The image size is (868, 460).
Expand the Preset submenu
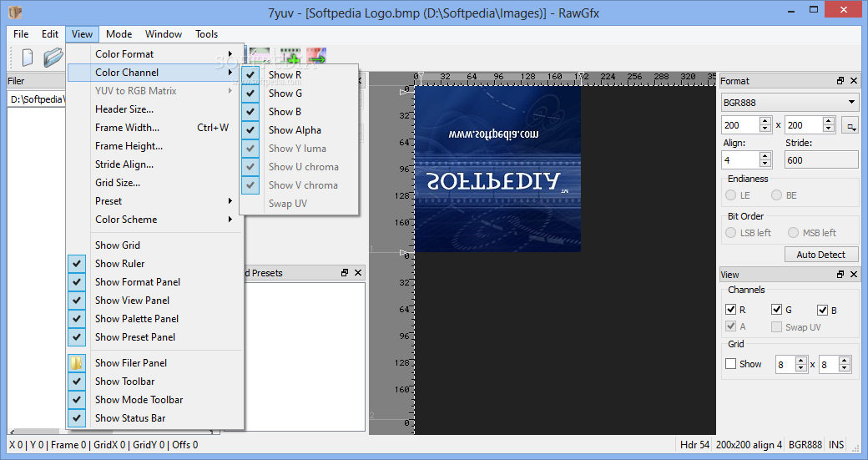click(x=155, y=201)
